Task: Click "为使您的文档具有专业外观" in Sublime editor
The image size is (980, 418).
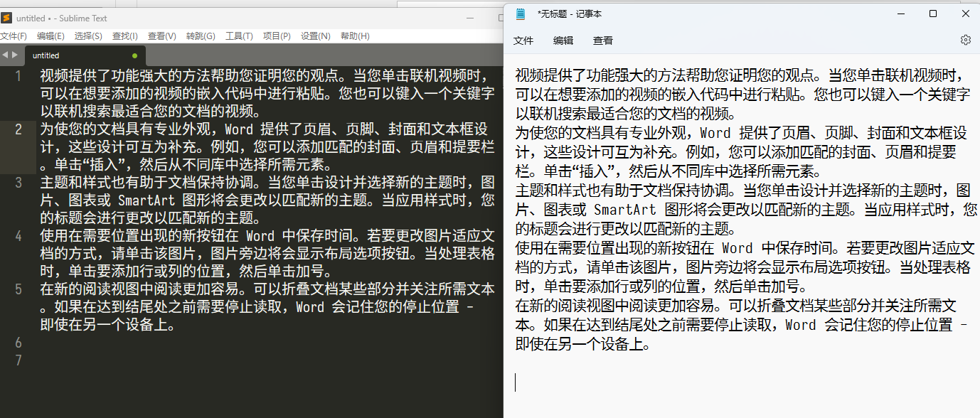Action: click(125, 129)
